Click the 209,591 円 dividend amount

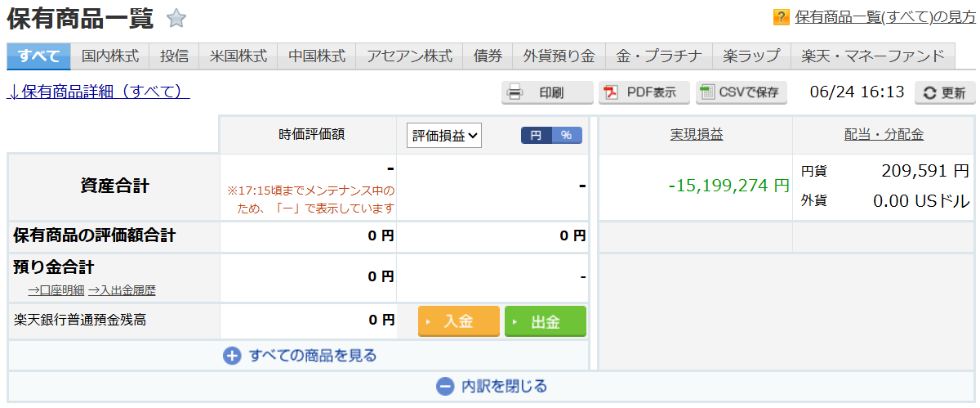(x=925, y=171)
